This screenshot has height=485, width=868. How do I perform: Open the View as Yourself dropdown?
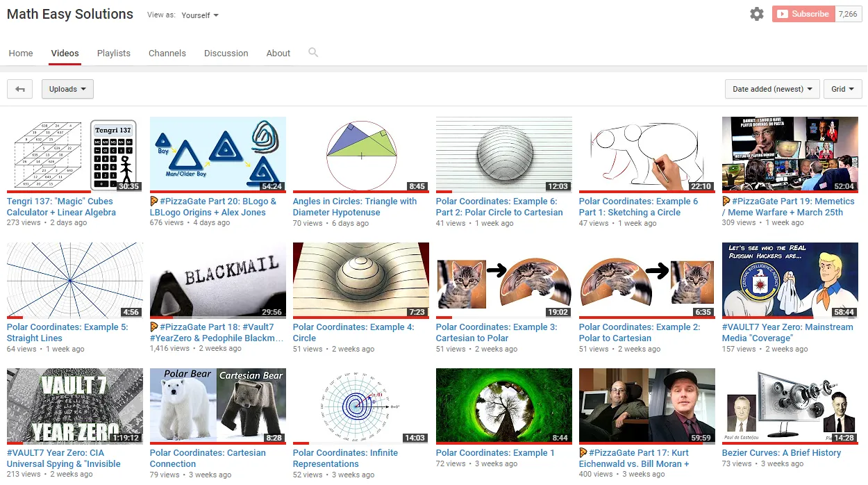tap(200, 15)
